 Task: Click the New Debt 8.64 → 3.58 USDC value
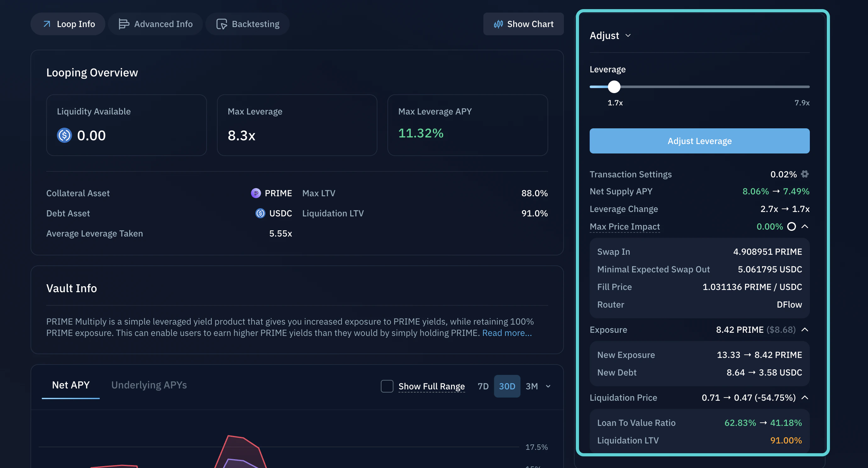pyautogui.click(x=764, y=372)
